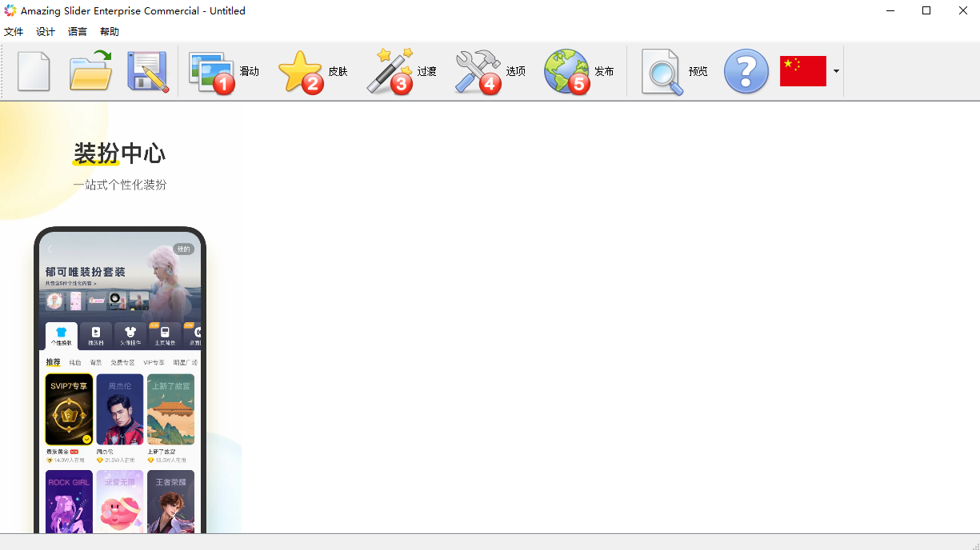Open the 语言 menu
The image size is (980, 550).
(78, 32)
